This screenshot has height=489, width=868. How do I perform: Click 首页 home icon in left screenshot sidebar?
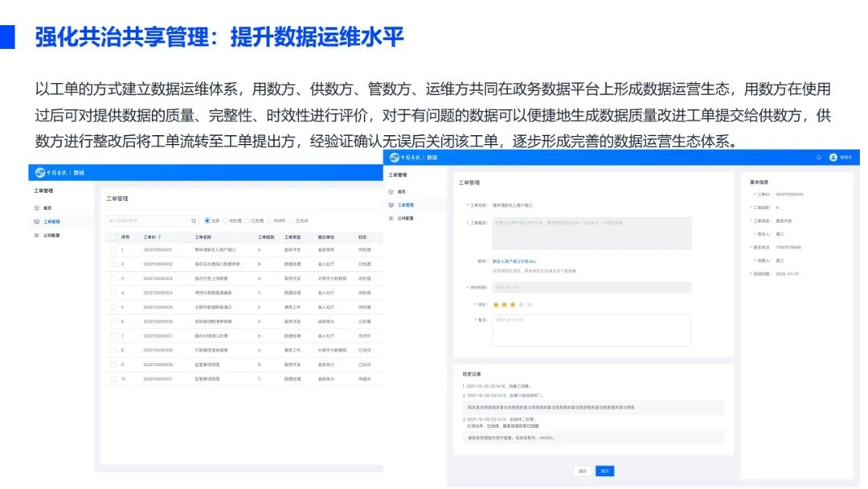(x=36, y=208)
